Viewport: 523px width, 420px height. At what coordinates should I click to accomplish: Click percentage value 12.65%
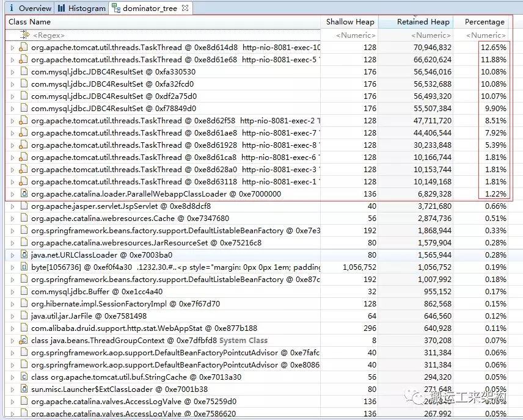494,48
